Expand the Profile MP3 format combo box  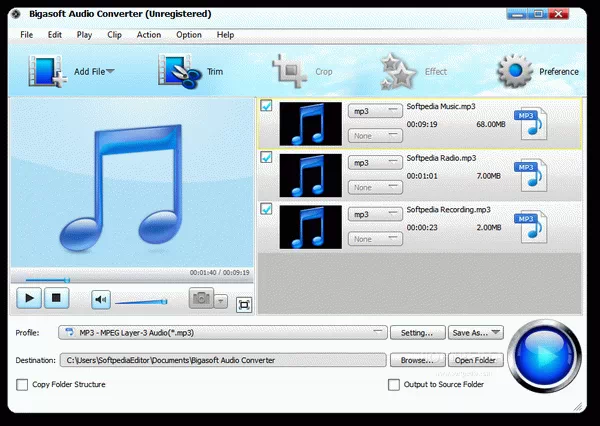(223, 333)
